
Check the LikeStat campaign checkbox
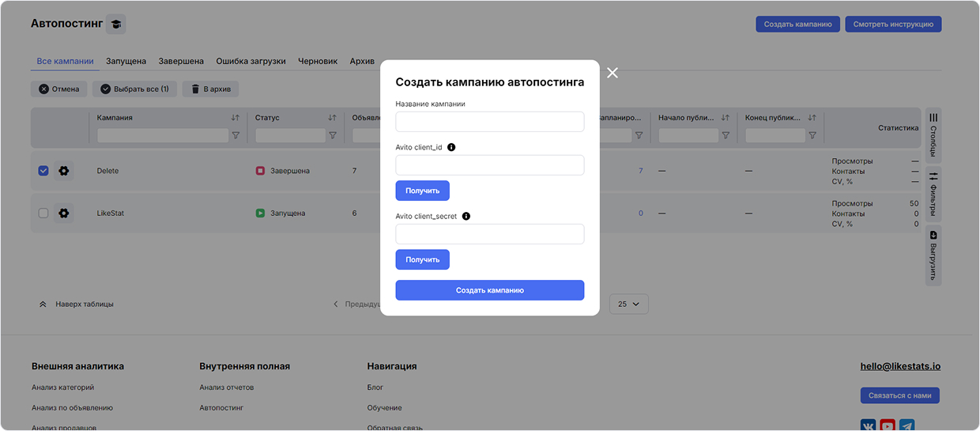(x=43, y=213)
